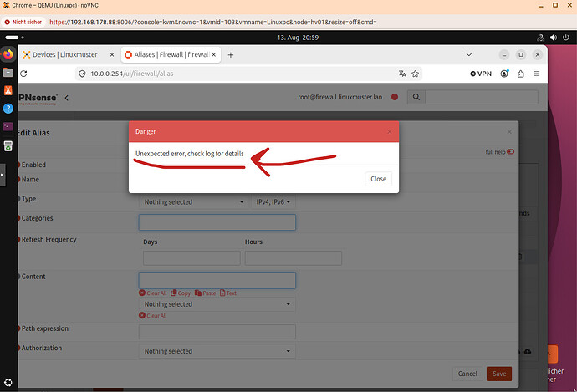Clear All content entries above Copy
The image size is (577, 392).
[153, 293]
